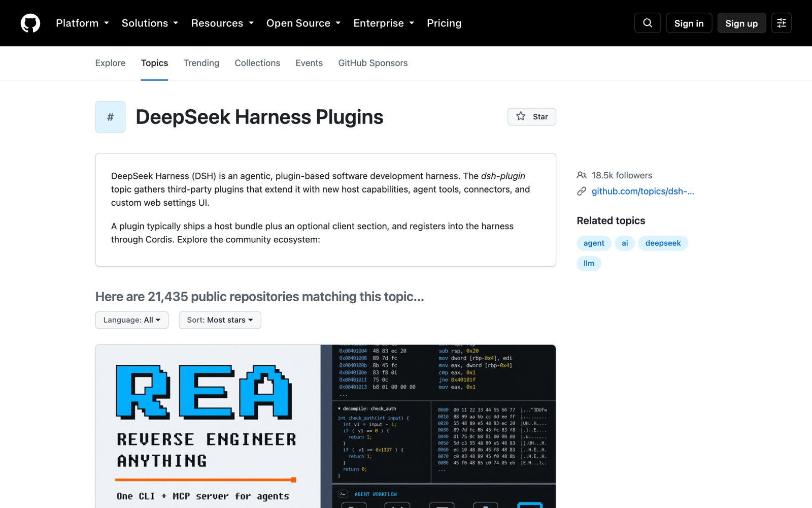Open the appearance settings sliders icon

click(782, 23)
